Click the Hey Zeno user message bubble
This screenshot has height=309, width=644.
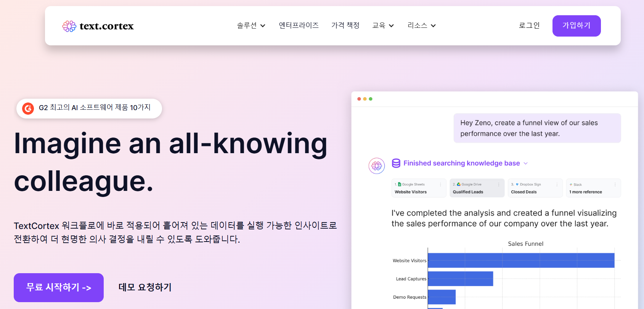(x=537, y=128)
